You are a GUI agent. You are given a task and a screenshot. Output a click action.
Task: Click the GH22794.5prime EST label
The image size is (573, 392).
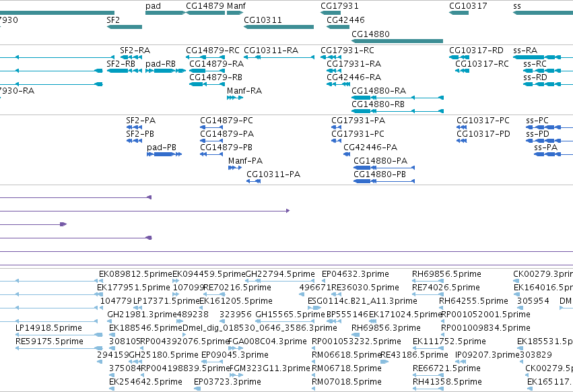[280, 274]
